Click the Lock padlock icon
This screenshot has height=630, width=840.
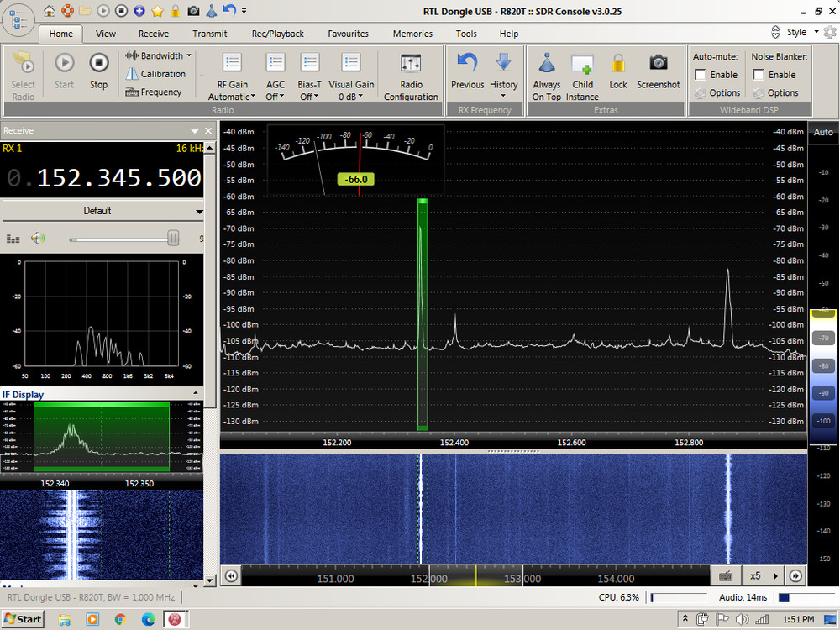coord(618,63)
